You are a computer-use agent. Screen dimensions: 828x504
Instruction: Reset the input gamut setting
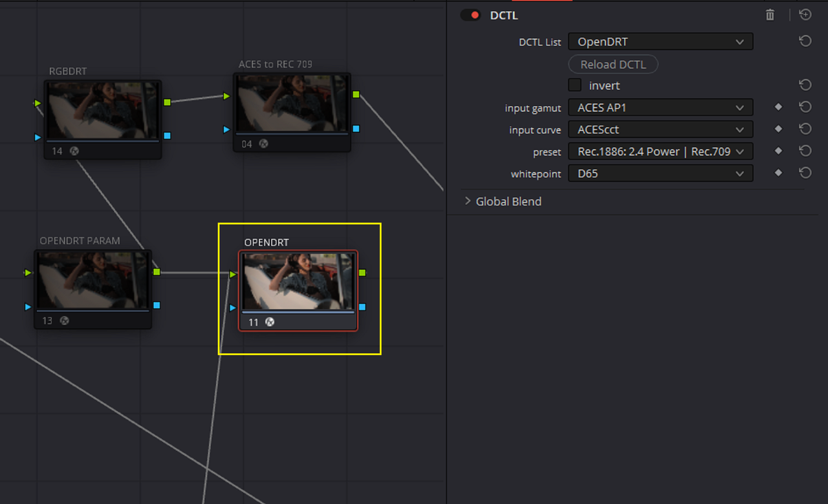805,107
